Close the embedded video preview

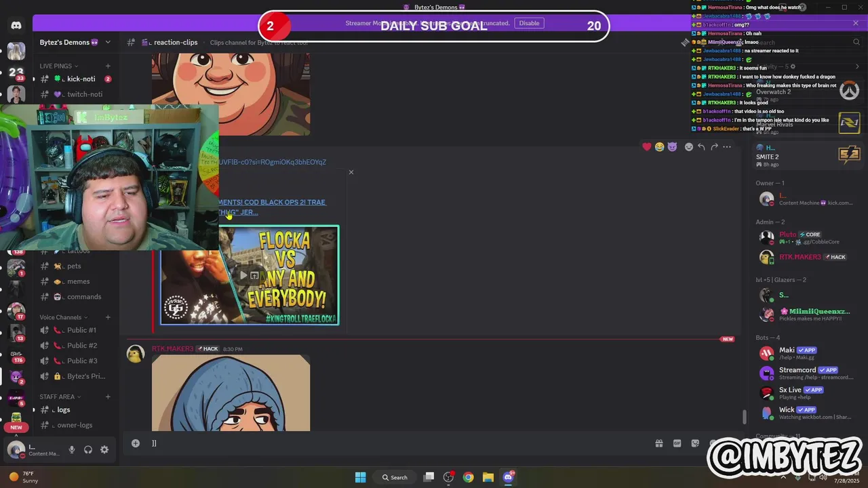coord(351,172)
